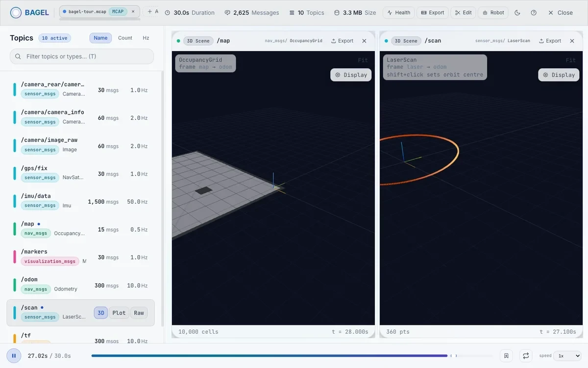Open the Edit tool
Screen dimensions: 588x368
pos(463,13)
